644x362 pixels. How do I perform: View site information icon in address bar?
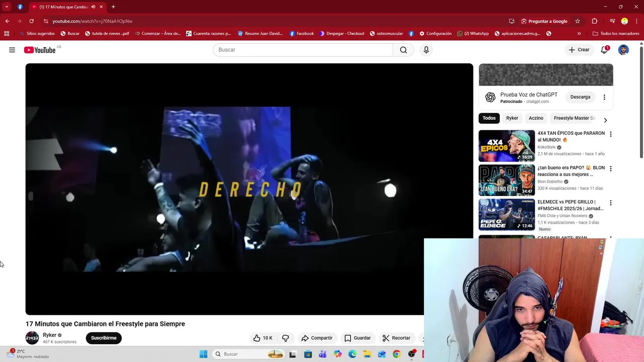[x=46, y=21]
